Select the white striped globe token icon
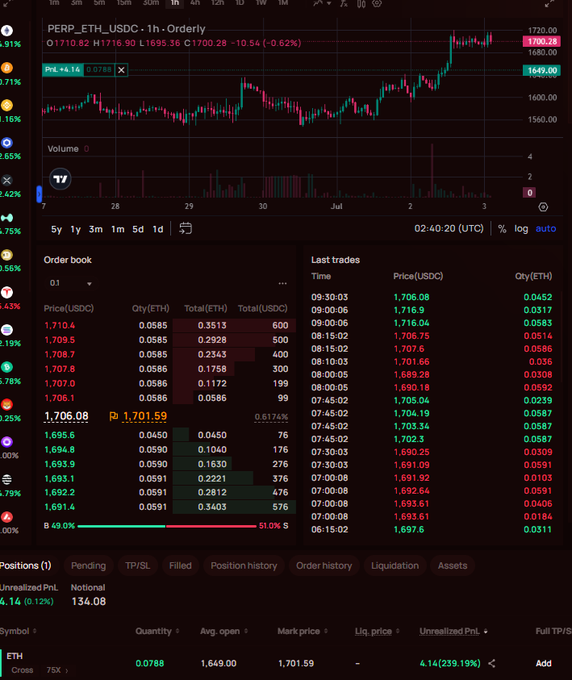Image resolution: width=572 pixels, height=680 pixels. [7, 480]
